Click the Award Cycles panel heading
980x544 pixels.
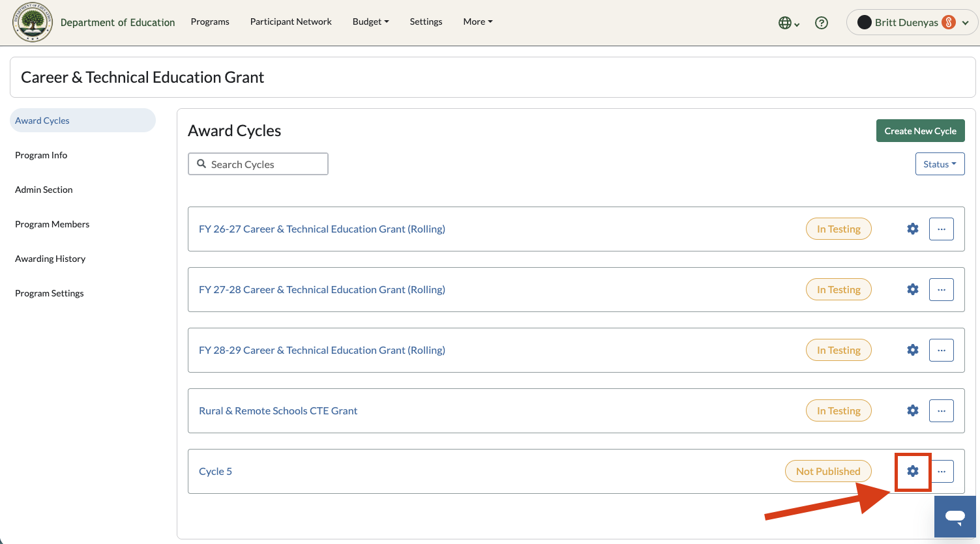[x=234, y=131]
